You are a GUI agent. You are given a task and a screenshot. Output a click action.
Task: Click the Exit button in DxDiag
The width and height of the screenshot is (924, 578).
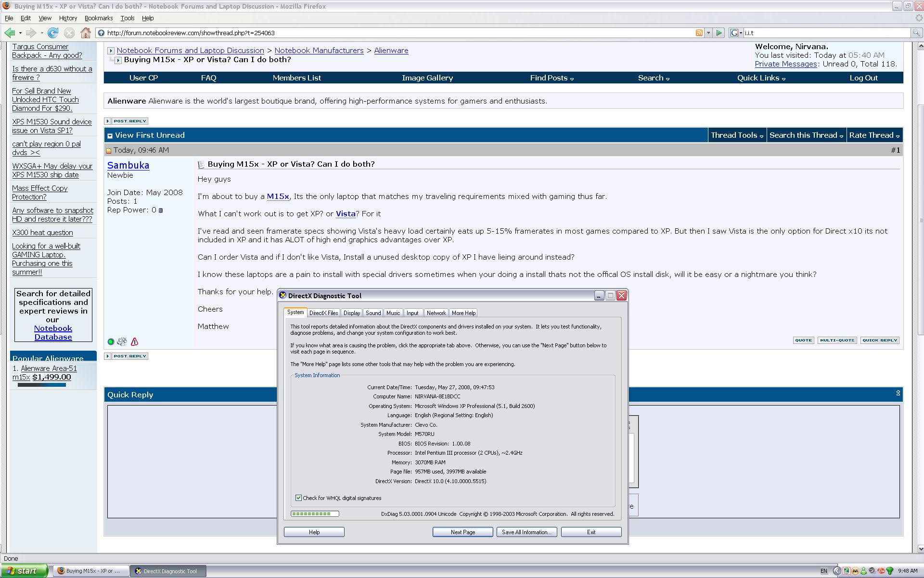(x=591, y=532)
